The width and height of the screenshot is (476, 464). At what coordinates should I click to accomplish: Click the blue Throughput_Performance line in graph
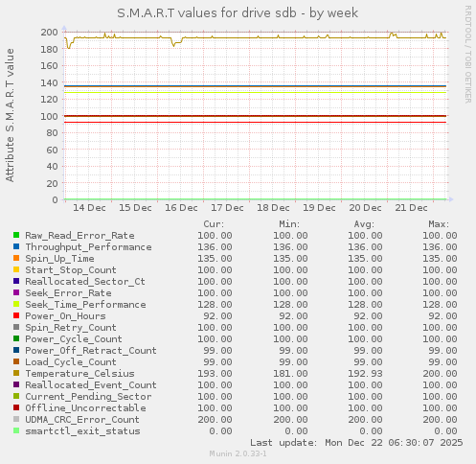(x=256, y=86)
